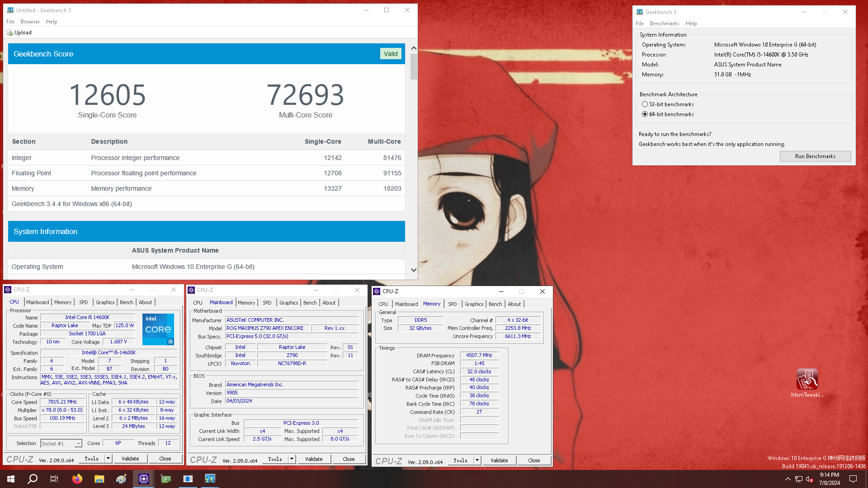Open Task View on taskbar

(x=54, y=479)
